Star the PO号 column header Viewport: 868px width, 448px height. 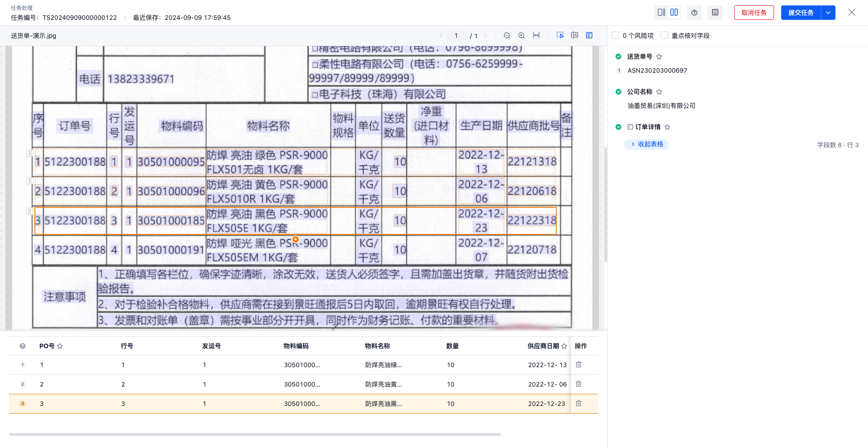pos(60,346)
